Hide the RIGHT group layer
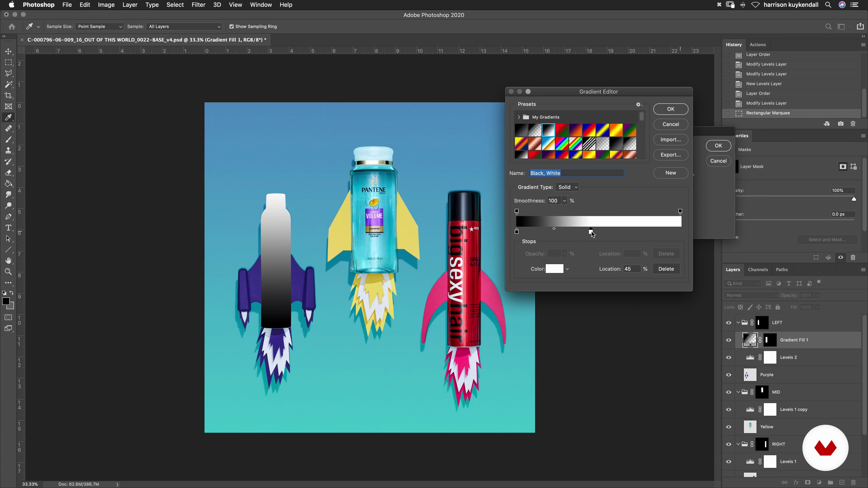The height and width of the screenshot is (488, 868). click(x=729, y=444)
